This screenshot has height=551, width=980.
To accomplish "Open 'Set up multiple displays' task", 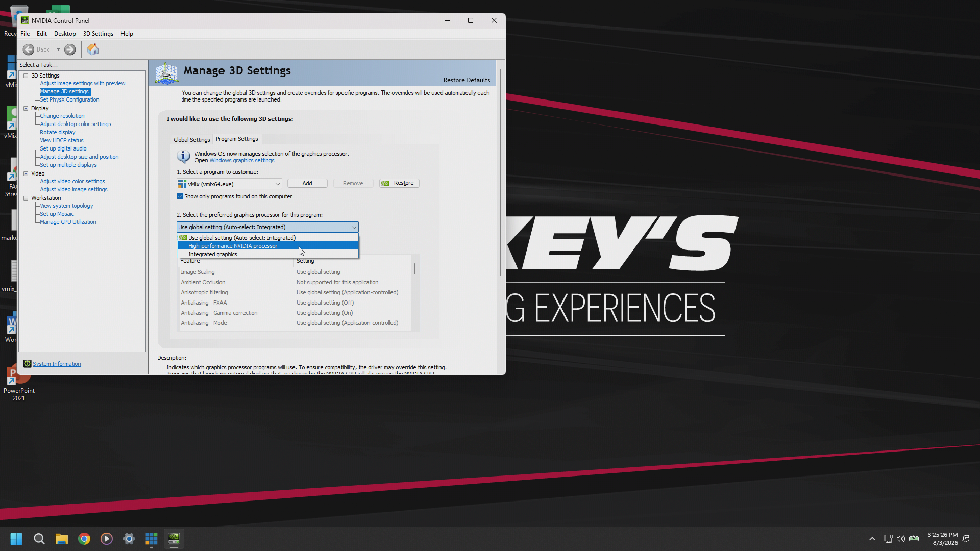I will (68, 165).
